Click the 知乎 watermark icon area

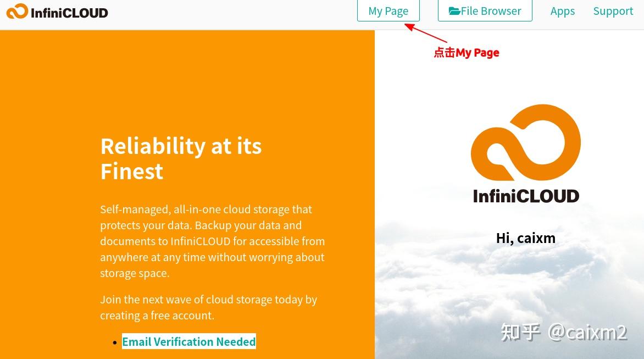(x=520, y=332)
